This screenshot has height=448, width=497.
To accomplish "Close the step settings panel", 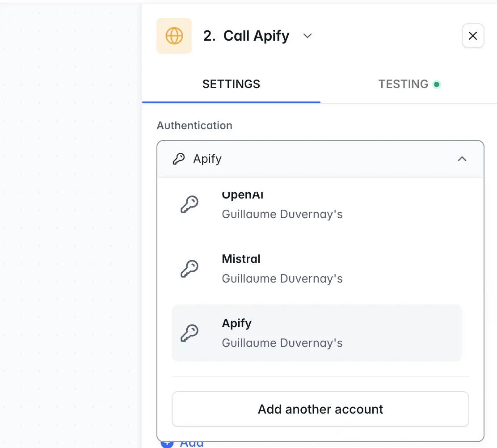I will 472,36.
